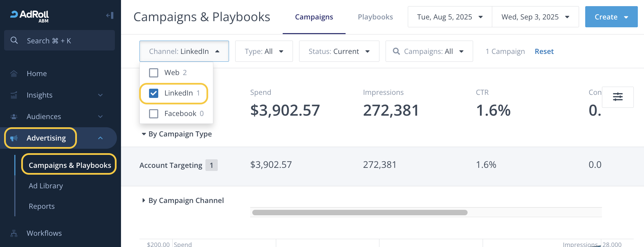Close the Channel: LinkedIn dropdown
Screen dimensions: 644x247
point(184,51)
